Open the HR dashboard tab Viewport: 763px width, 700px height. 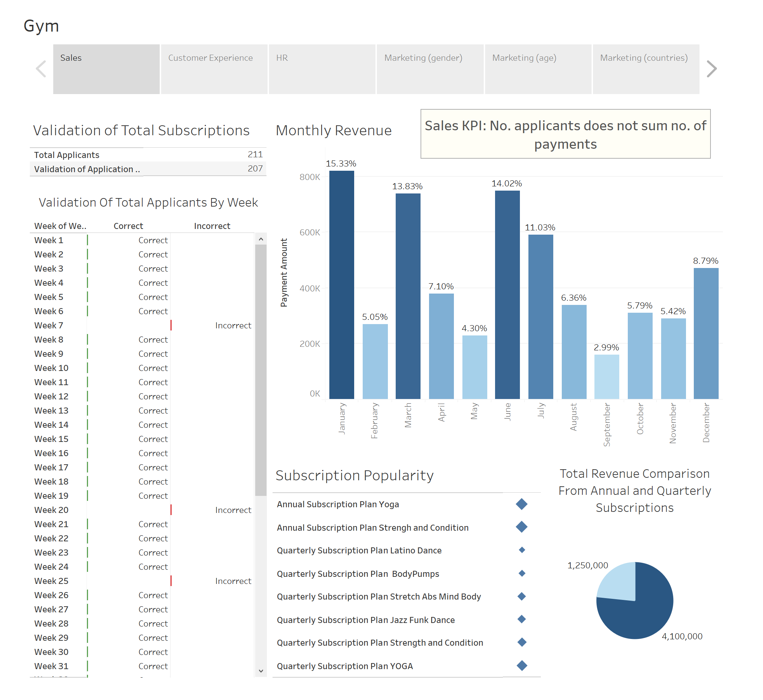[x=322, y=69]
